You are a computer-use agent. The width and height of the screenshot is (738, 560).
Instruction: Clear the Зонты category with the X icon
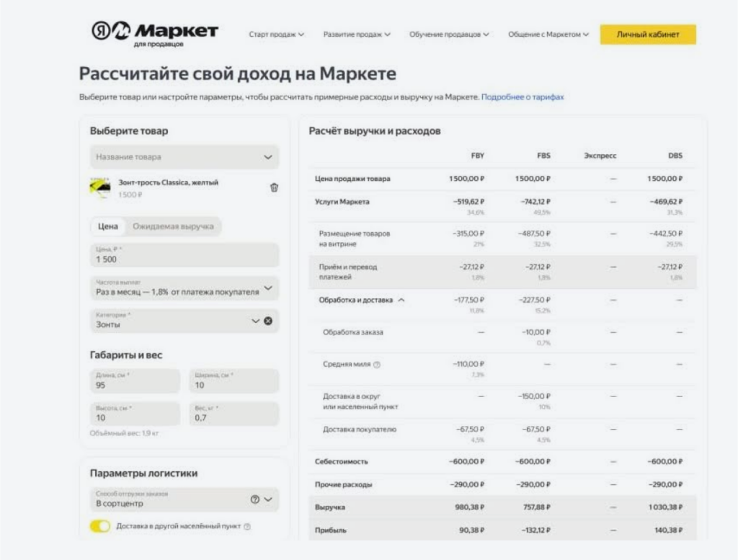pyautogui.click(x=268, y=321)
